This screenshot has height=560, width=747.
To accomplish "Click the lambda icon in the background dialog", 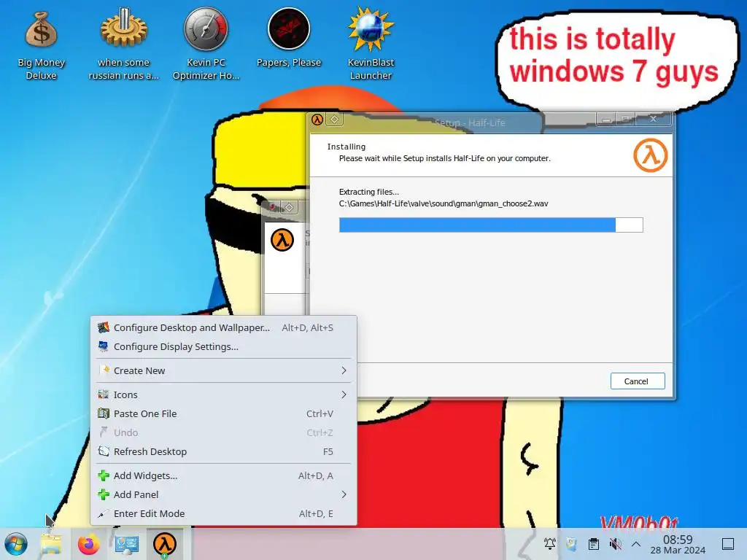I will [282, 239].
